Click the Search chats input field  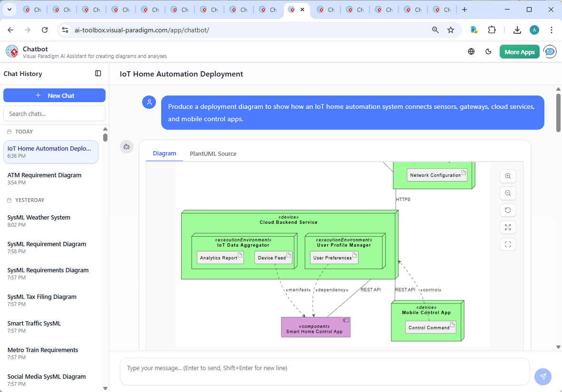54,114
